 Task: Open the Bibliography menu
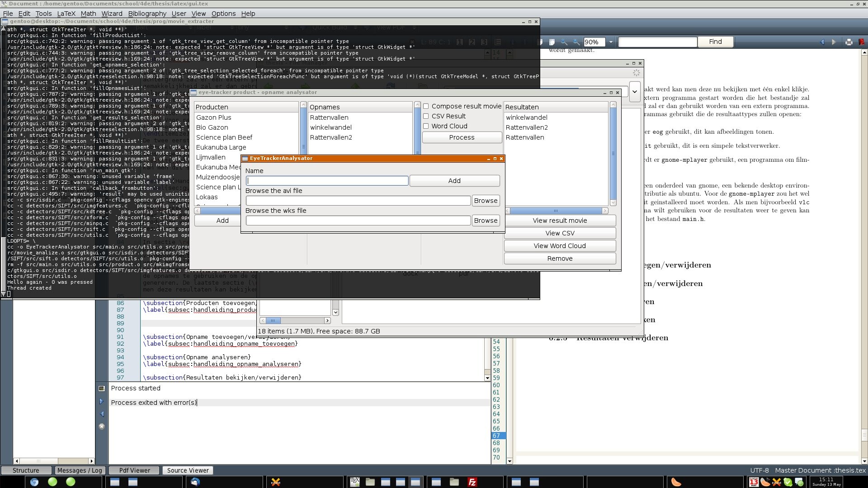pyautogui.click(x=147, y=14)
